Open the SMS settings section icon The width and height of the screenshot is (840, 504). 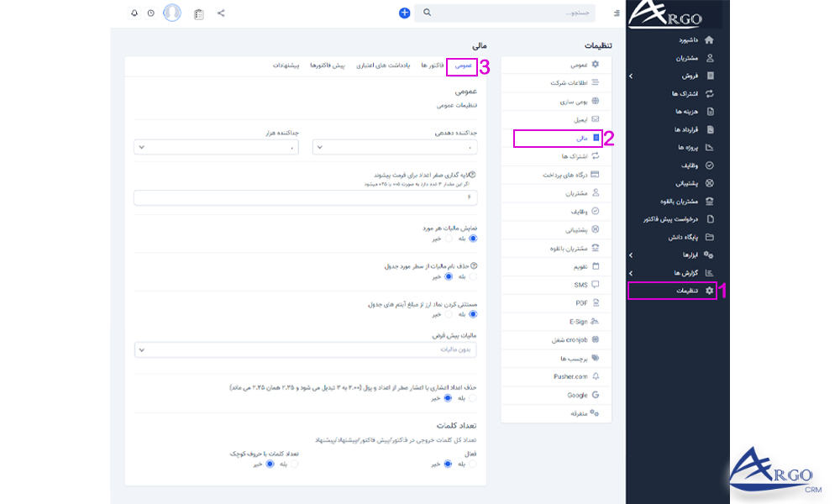[595, 286]
